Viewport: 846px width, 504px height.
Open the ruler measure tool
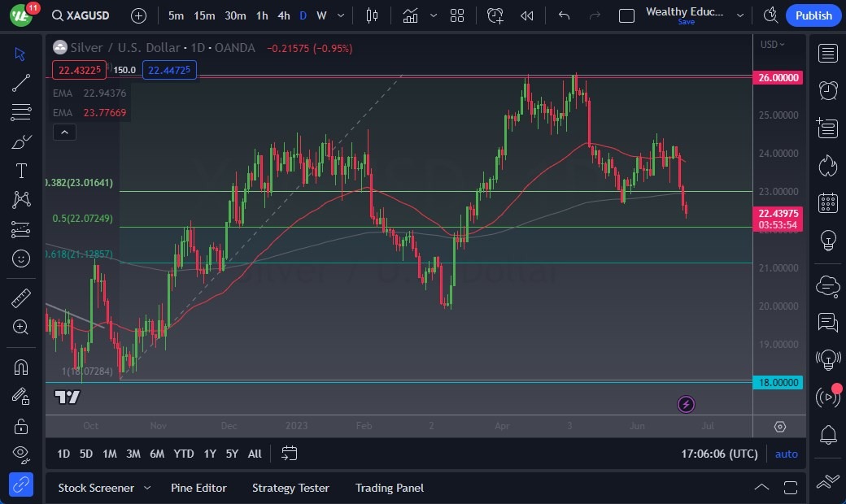coord(21,298)
